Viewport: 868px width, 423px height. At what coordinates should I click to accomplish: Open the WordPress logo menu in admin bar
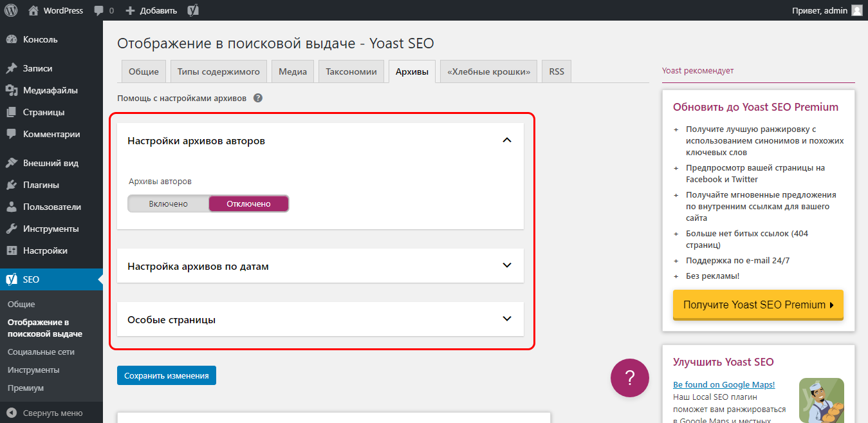pyautogui.click(x=10, y=10)
